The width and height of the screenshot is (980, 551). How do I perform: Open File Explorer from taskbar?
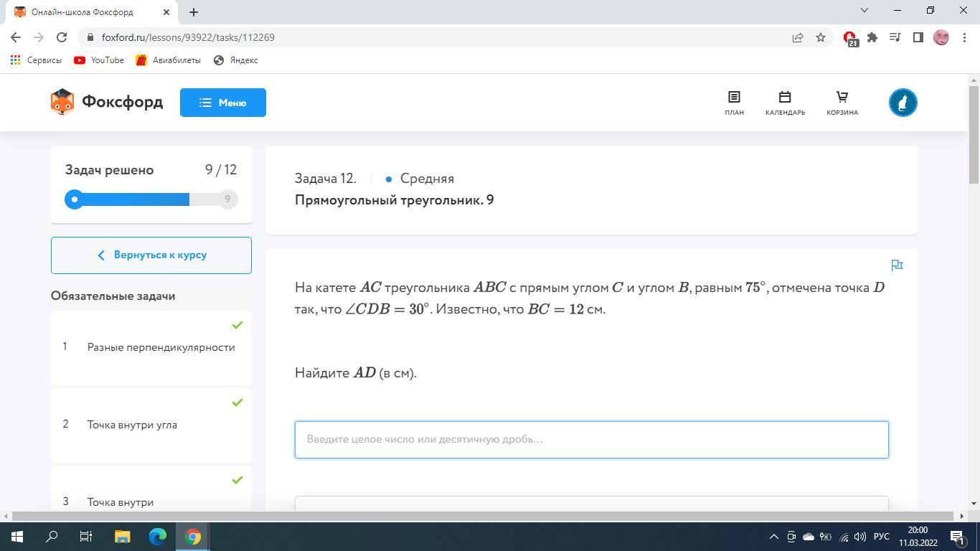click(x=122, y=537)
